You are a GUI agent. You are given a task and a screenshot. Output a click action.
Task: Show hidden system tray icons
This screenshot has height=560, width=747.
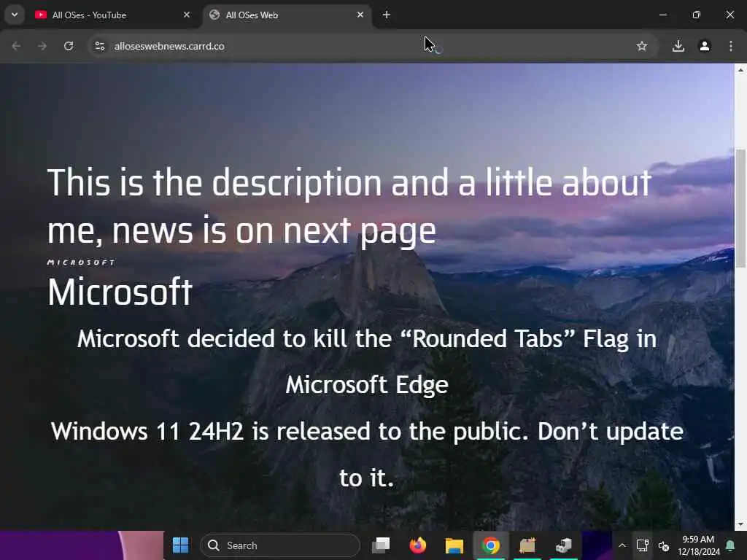pos(622,545)
